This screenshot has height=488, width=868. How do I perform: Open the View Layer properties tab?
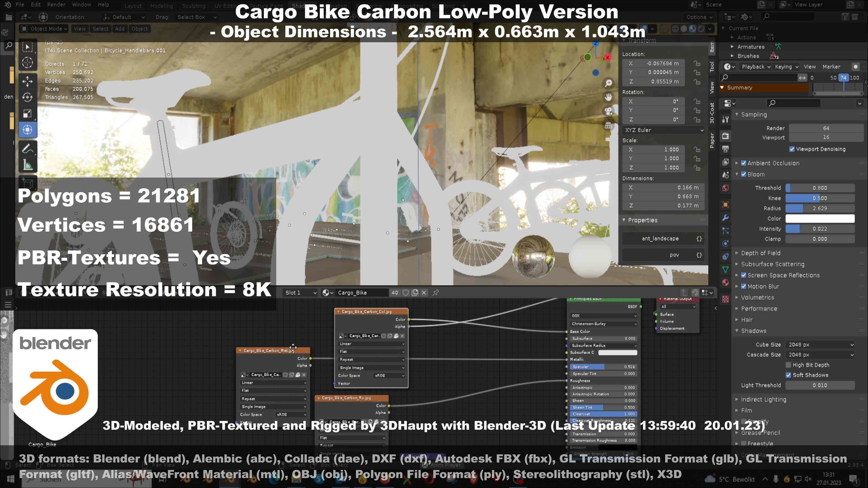725,162
